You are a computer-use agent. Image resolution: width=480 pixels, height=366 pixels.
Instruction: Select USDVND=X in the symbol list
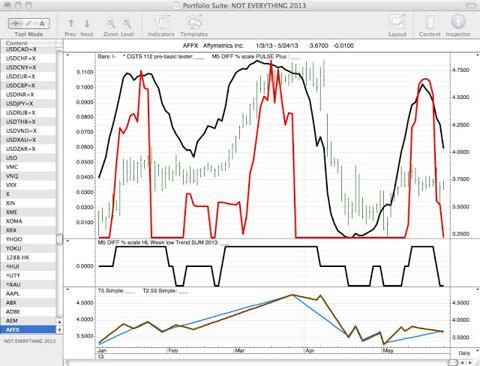click(x=28, y=131)
